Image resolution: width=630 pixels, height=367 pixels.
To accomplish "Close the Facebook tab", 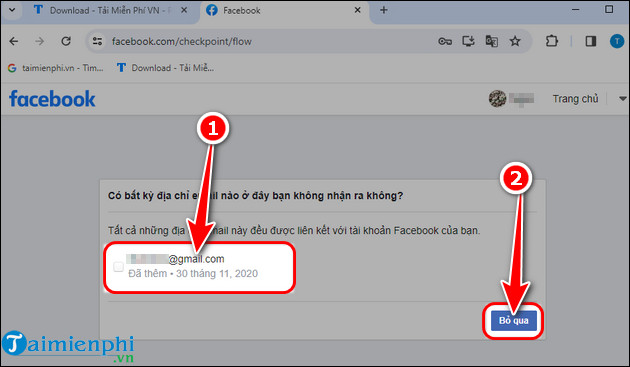I will pyautogui.click(x=357, y=10).
